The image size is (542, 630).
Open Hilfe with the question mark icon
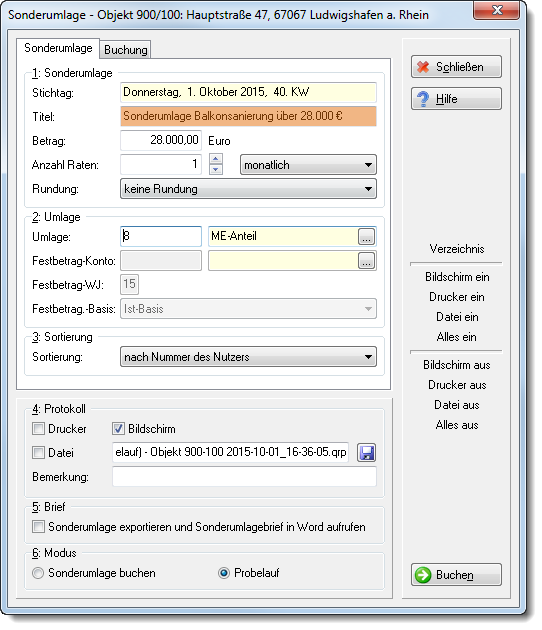[456, 99]
